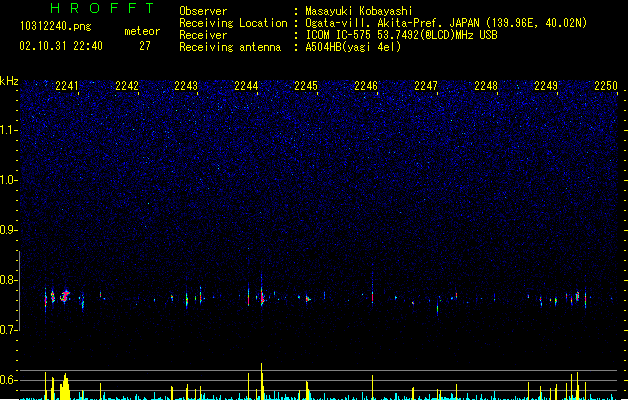629x400 pixels.
Task: Select the 2244 time marker
Action: [246, 86]
